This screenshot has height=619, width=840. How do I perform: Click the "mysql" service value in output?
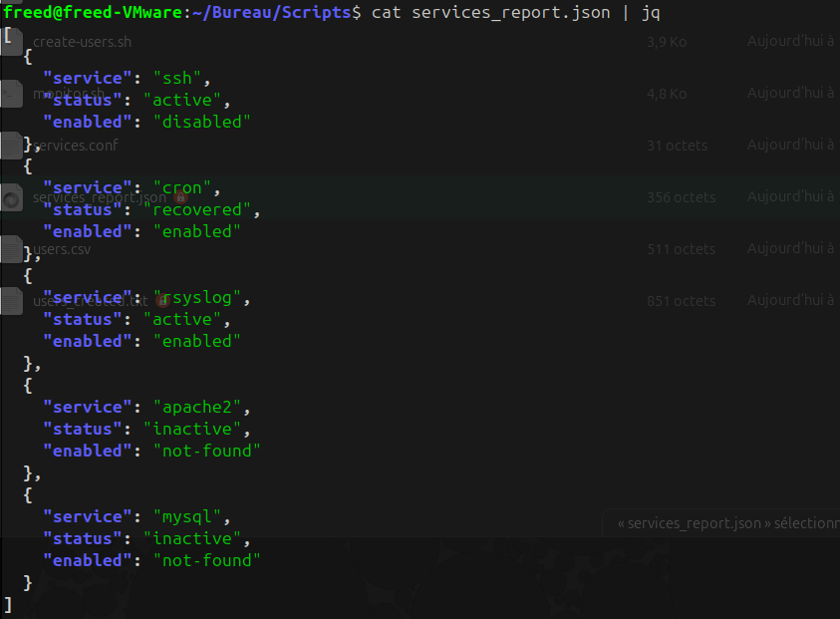(191, 516)
